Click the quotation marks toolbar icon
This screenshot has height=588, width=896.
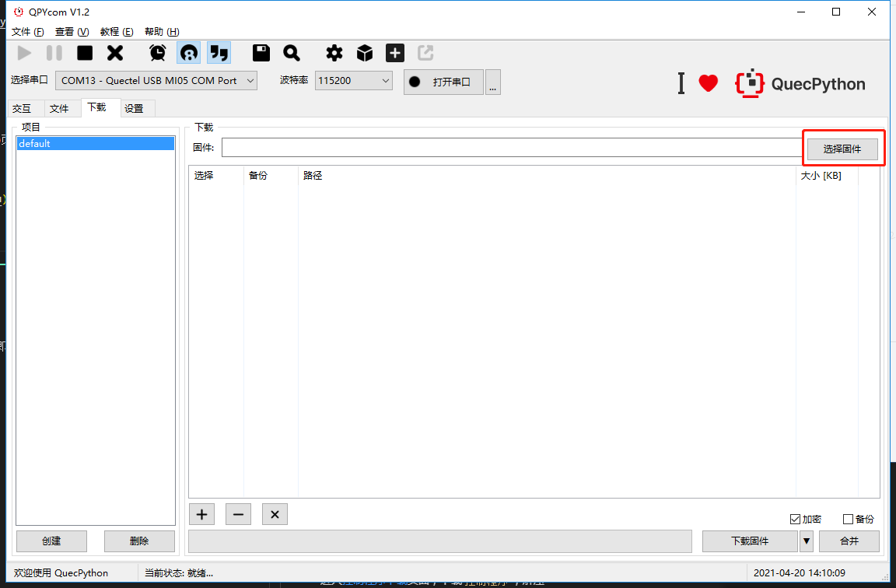click(x=219, y=53)
